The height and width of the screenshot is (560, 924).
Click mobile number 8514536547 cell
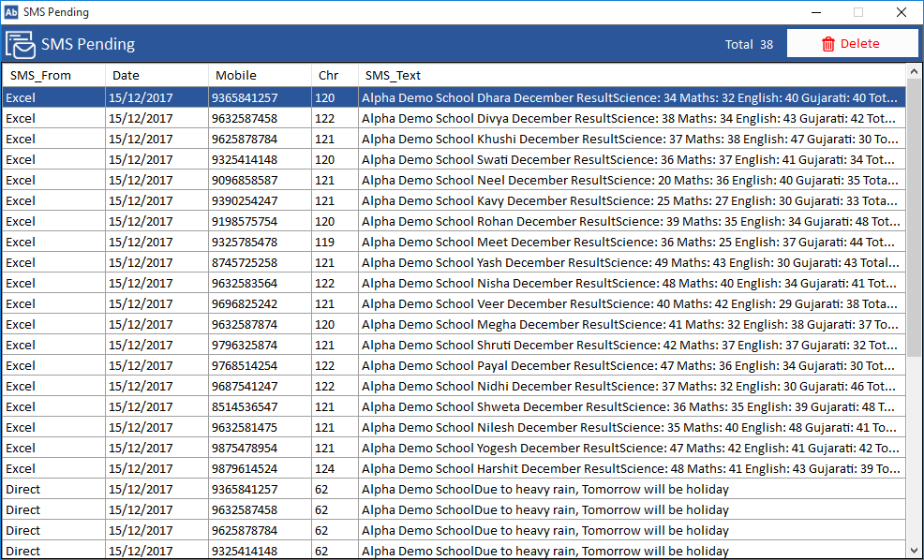245,407
